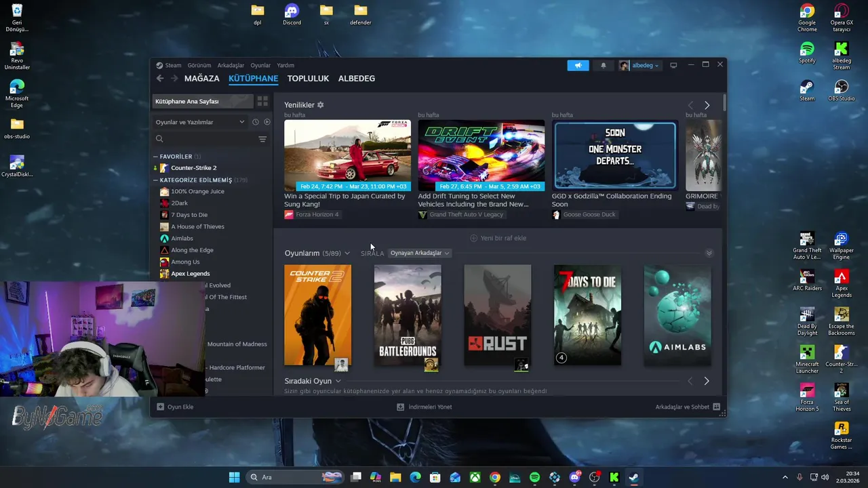The height and width of the screenshot is (488, 868).
Task: Open the OBS Studio desktop shortcut
Action: tap(842, 91)
